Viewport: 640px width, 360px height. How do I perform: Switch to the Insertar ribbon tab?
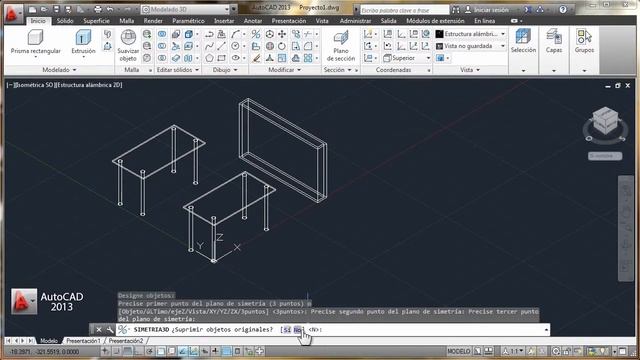pyautogui.click(x=224, y=20)
